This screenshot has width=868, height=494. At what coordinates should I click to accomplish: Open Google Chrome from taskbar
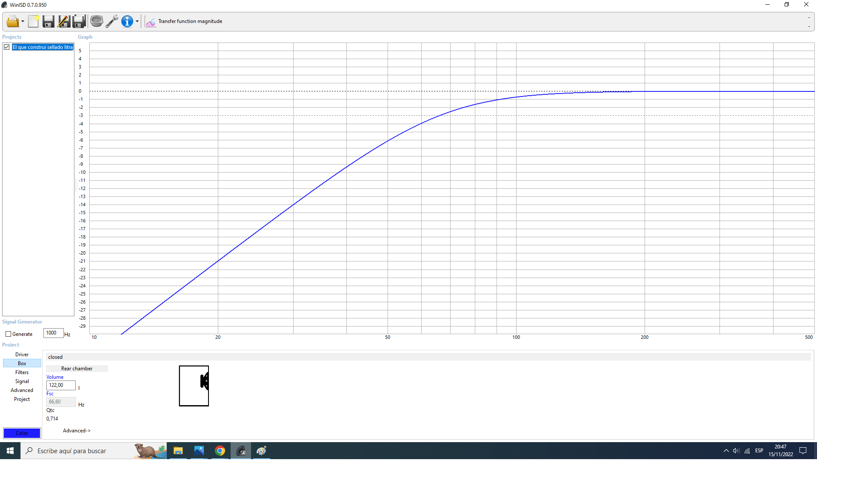(220, 451)
